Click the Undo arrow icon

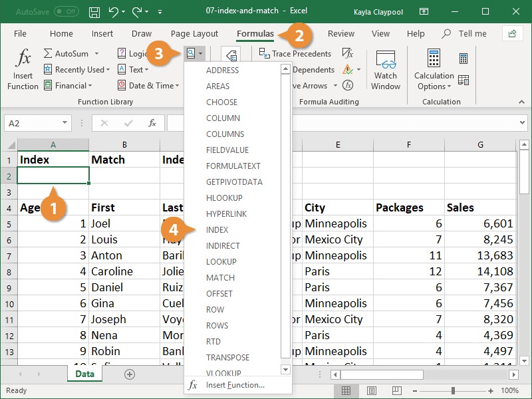114,12
